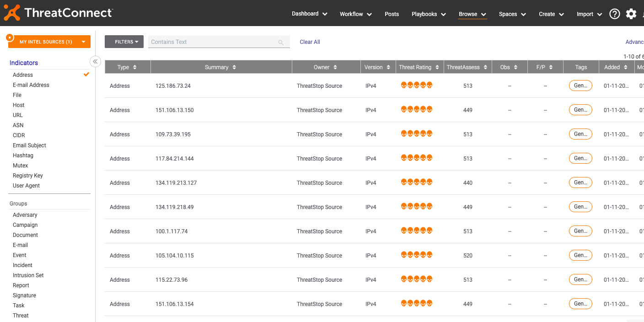Click the ThreatConnect logo icon
This screenshot has width=644, height=322.
(x=12, y=13)
